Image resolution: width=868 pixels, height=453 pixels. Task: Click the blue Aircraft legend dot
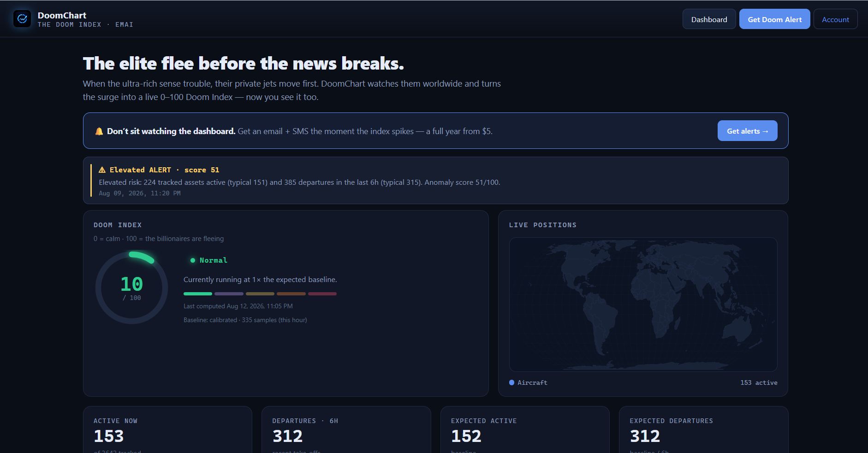pyautogui.click(x=511, y=382)
